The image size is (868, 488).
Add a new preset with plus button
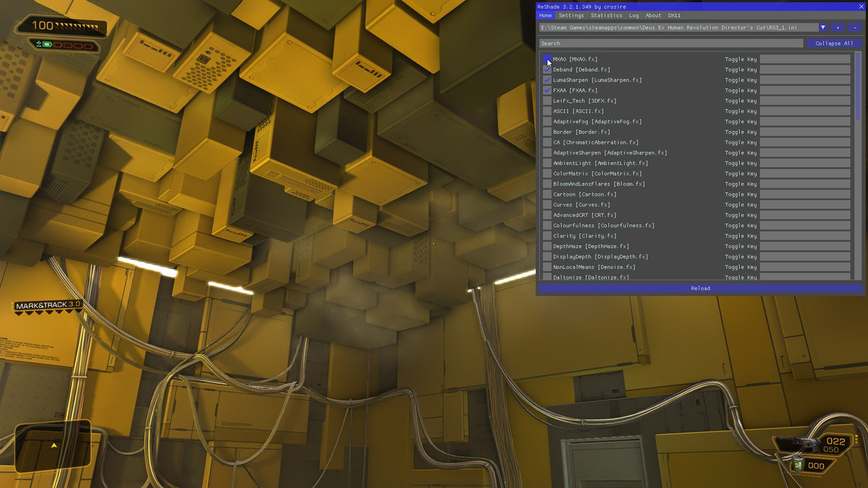click(837, 28)
